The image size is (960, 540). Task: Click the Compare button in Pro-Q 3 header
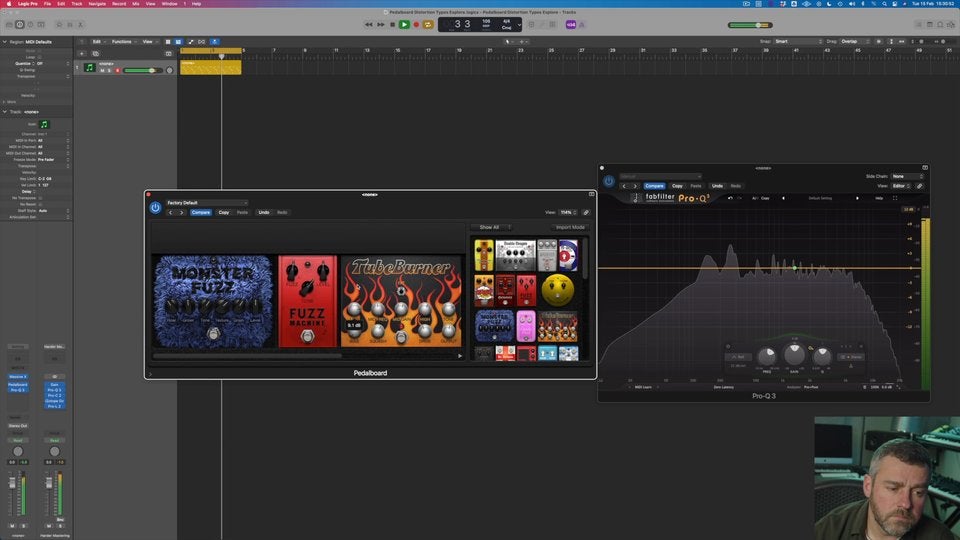coord(654,186)
